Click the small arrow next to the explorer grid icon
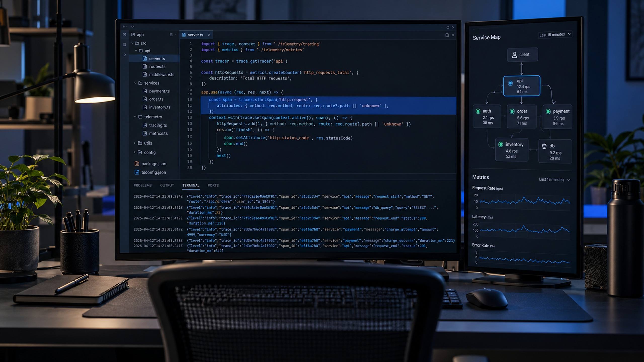The image size is (644, 362). [x=176, y=35]
